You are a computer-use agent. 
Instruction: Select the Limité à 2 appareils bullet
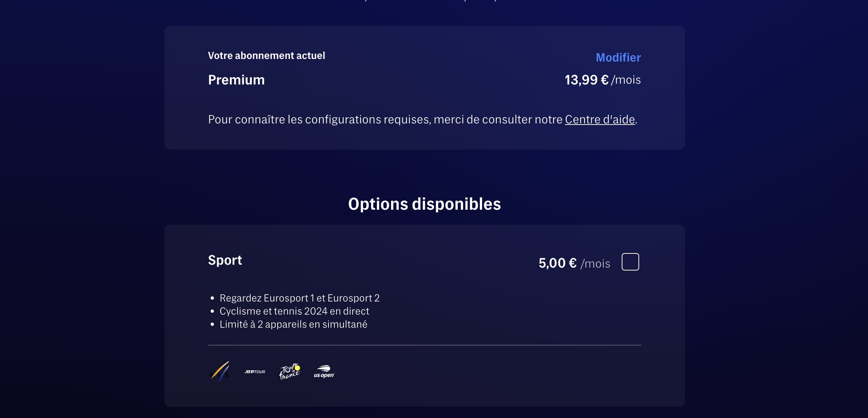(293, 324)
